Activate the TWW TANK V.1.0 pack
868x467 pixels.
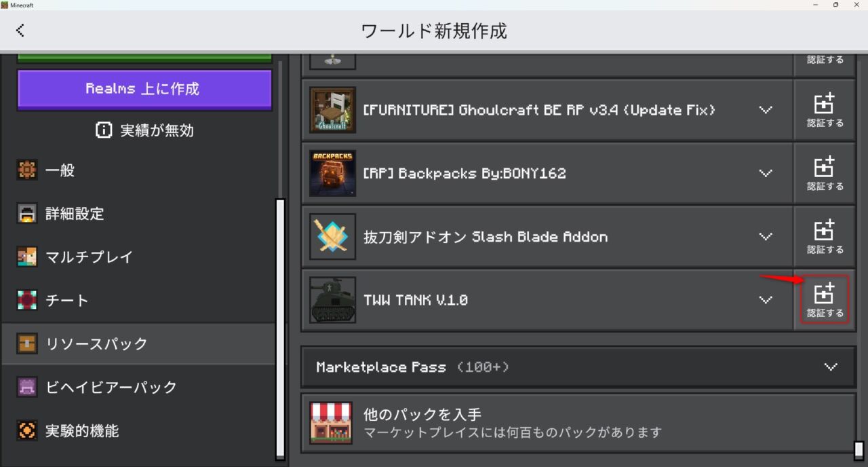825,299
